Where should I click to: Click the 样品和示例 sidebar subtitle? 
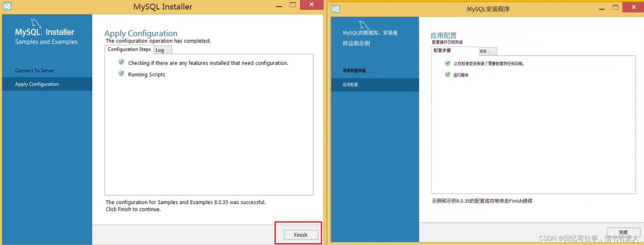[356, 43]
